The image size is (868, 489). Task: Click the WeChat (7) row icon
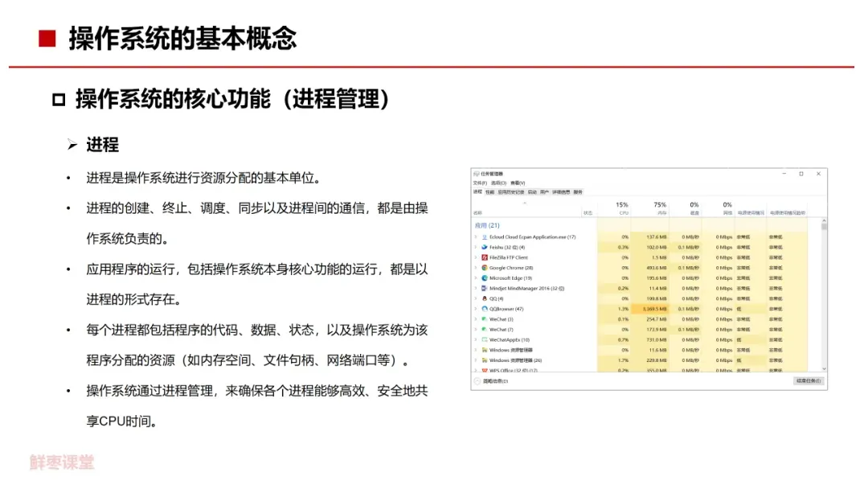tap(485, 330)
